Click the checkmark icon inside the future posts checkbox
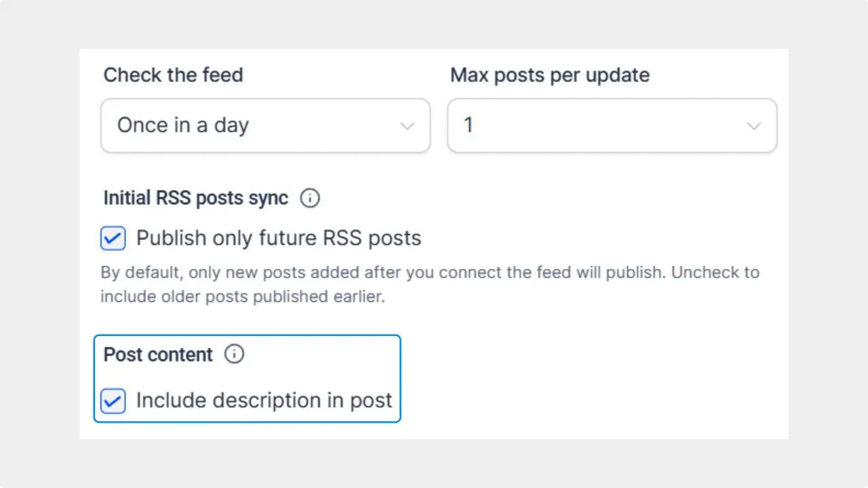868x488 pixels. 113,238
